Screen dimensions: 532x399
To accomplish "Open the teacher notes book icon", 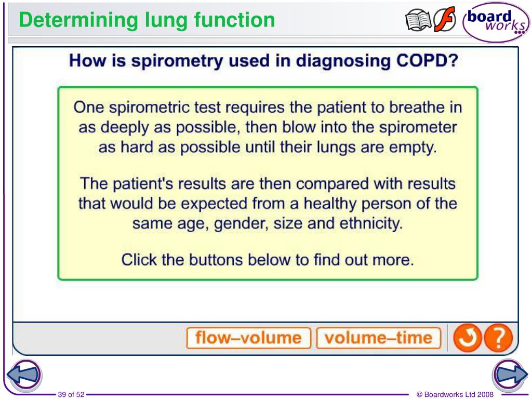I will [x=418, y=20].
